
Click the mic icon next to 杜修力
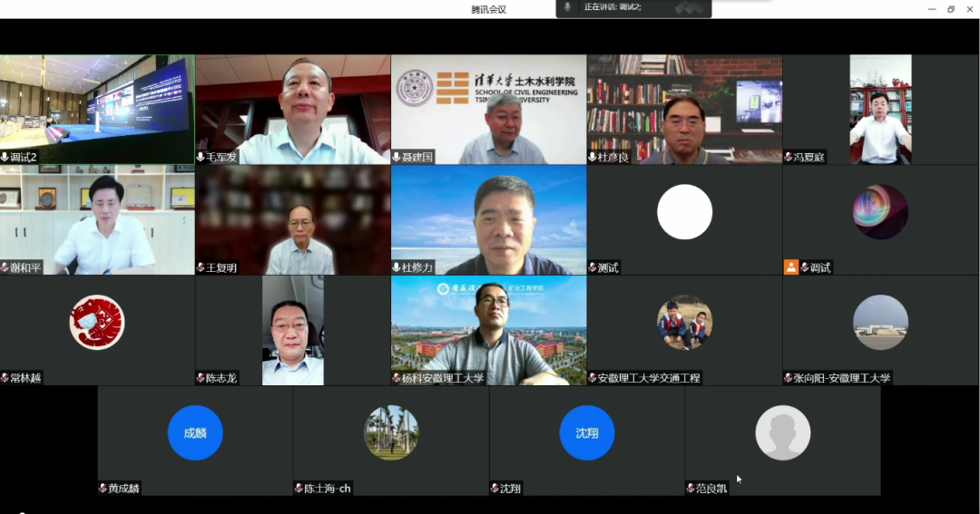click(x=397, y=267)
